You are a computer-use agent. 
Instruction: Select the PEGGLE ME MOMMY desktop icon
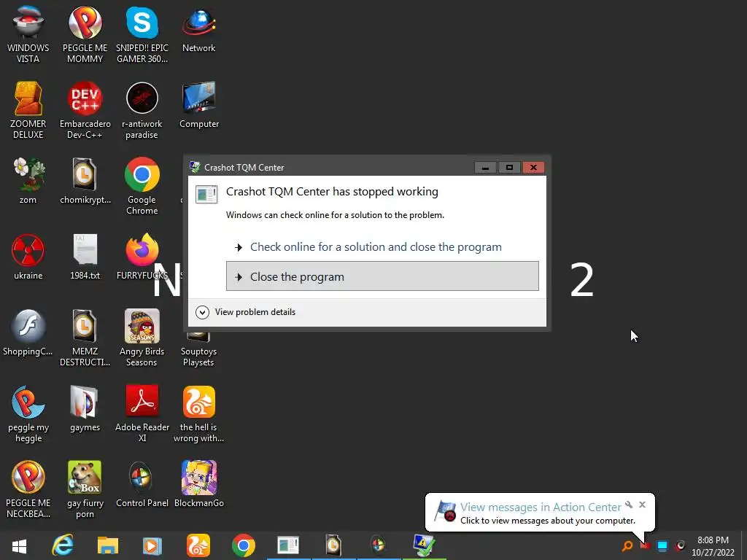(x=85, y=34)
